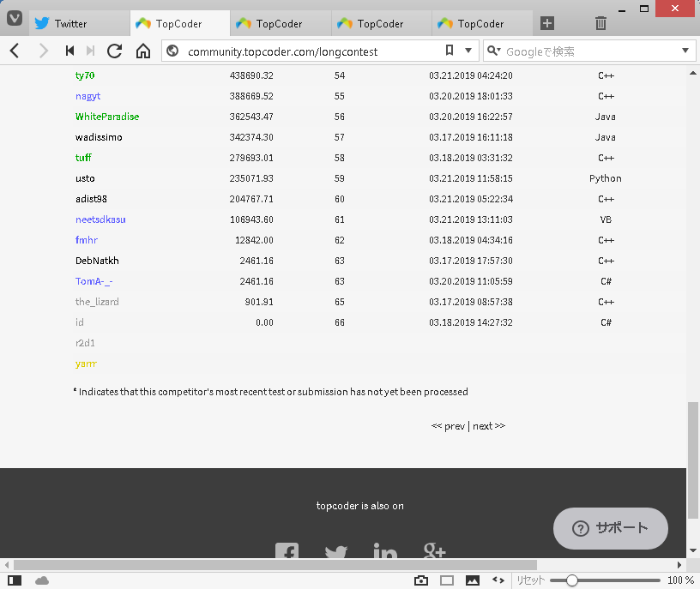
Task: Toggle the side panel
Action: coord(15,580)
